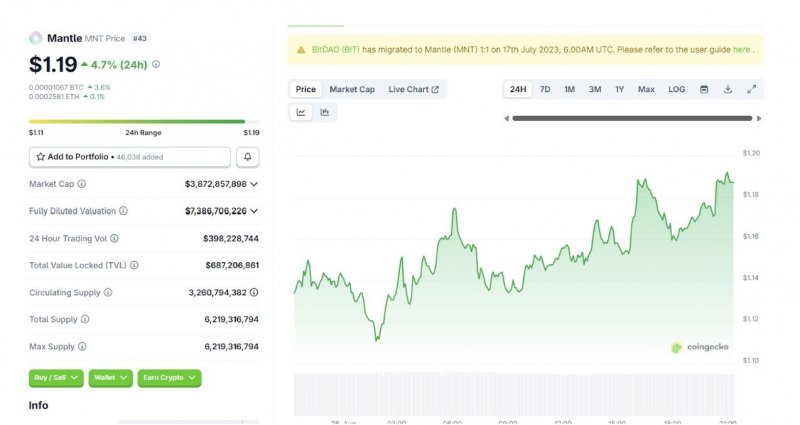Expand the Fully Diluted Valuation chevron

pyautogui.click(x=254, y=211)
